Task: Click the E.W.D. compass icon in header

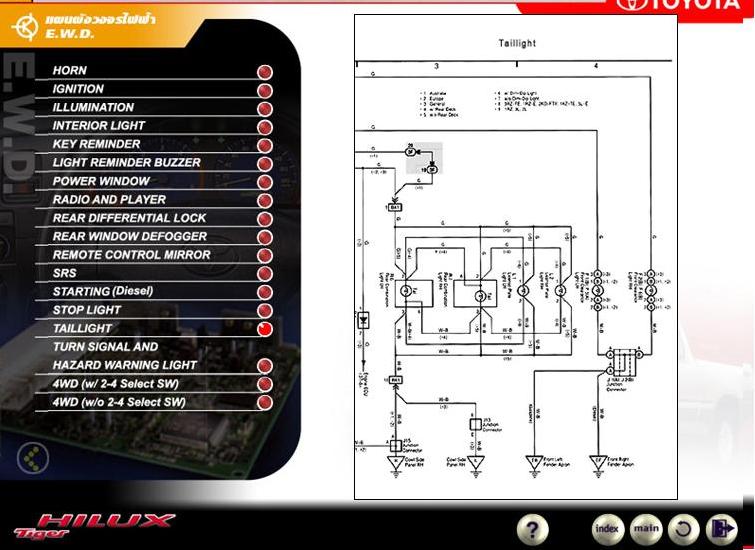Action: click(23, 26)
